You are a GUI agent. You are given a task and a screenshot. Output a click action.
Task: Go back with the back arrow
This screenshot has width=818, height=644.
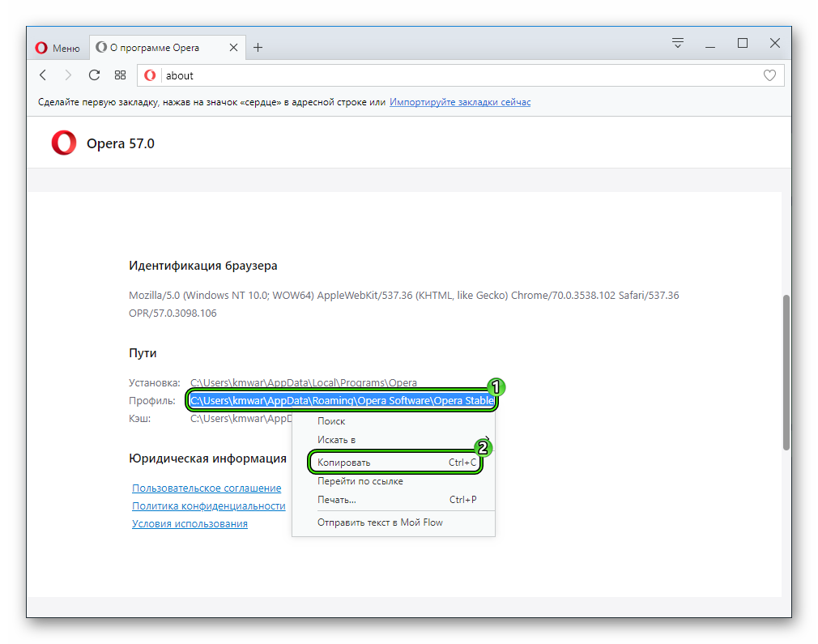pos(43,75)
